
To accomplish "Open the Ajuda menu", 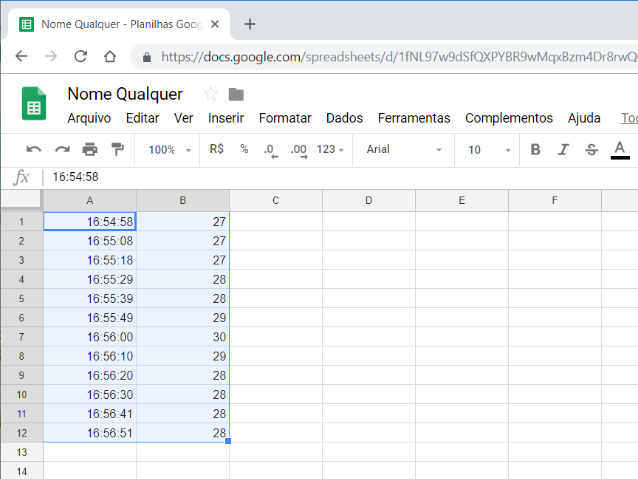I will (x=584, y=118).
